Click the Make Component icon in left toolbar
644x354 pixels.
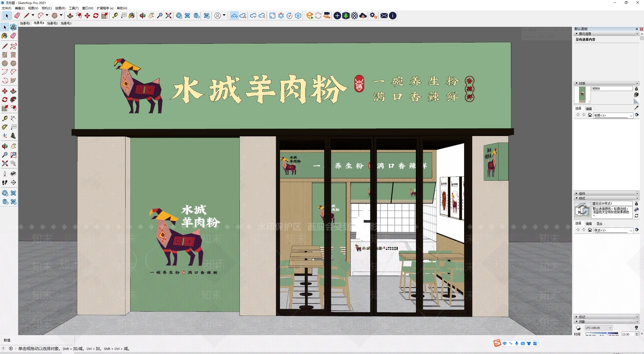pyautogui.click(x=13, y=27)
